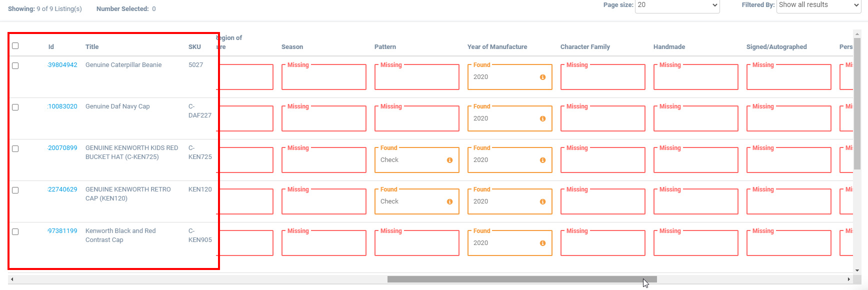Click Pattern info icon for Kenworth Kids Red Bucket Hat

click(x=449, y=160)
